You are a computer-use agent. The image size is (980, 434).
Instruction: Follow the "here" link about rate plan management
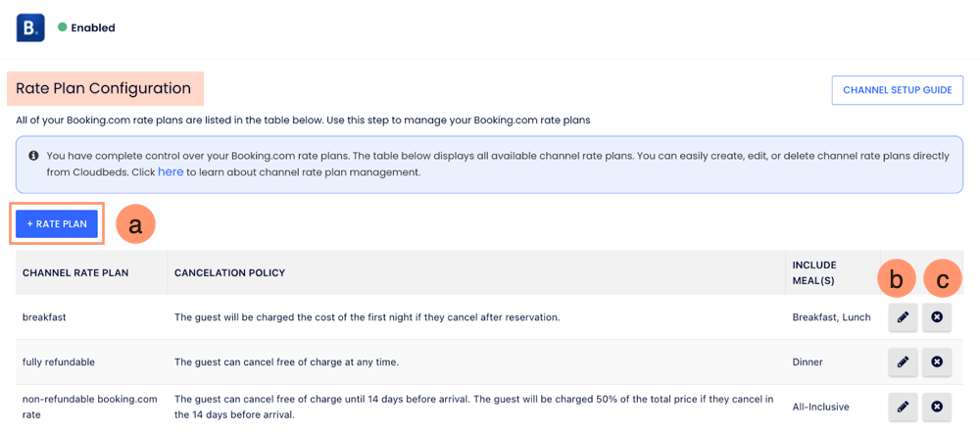coord(171,172)
